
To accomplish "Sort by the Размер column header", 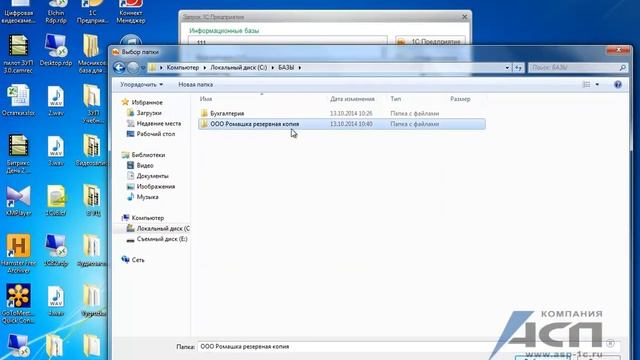I will point(460,99).
